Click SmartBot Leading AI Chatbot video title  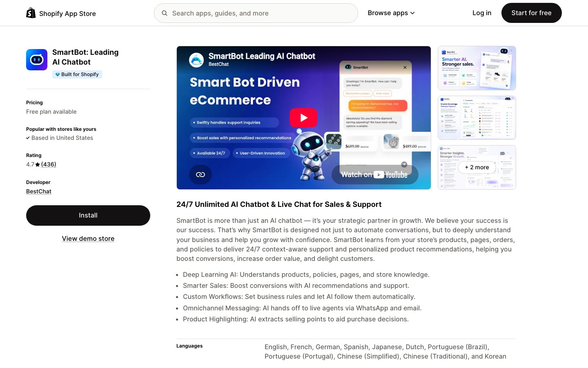point(262,56)
